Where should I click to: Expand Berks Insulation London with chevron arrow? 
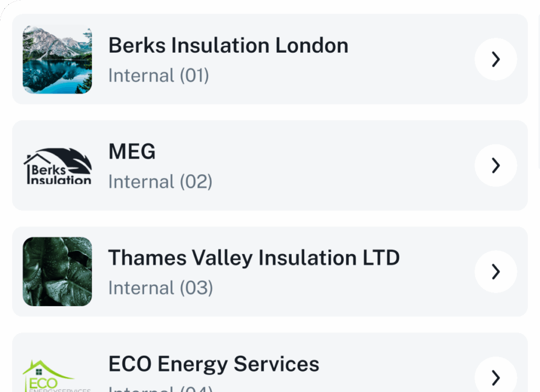click(x=496, y=59)
